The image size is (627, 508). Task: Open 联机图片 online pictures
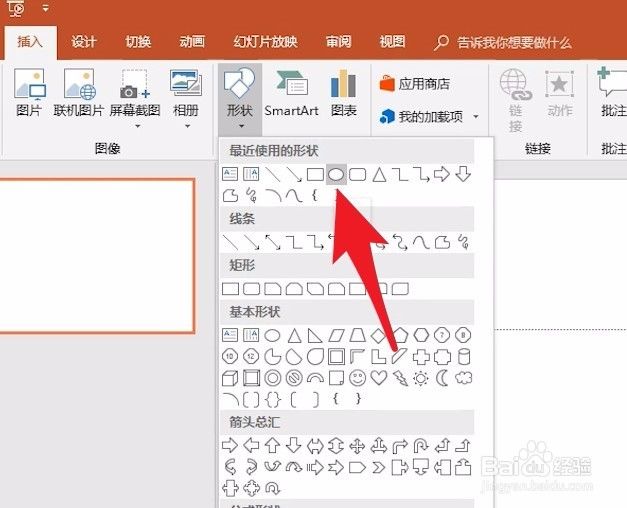[x=79, y=93]
